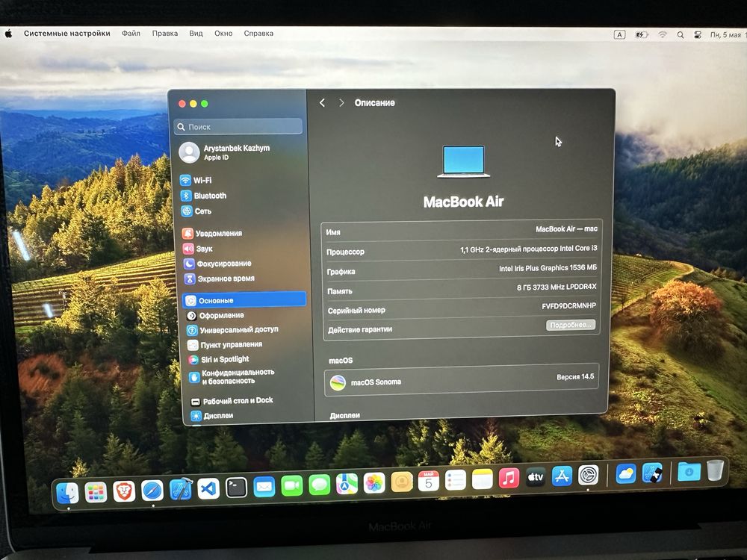This screenshot has height=560, width=747.
Task: Open Apple TV app in the Dock
Action: 536,476
